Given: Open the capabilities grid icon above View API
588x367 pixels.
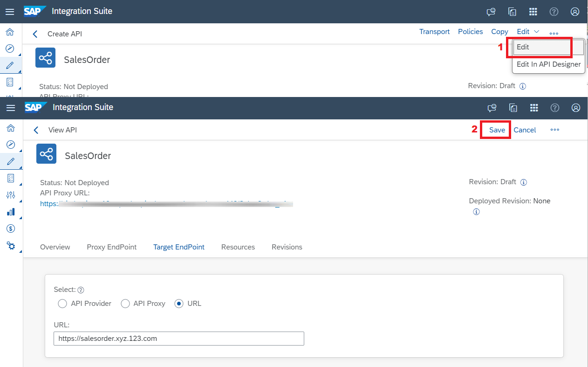Looking at the screenshot, I should click(x=534, y=108).
